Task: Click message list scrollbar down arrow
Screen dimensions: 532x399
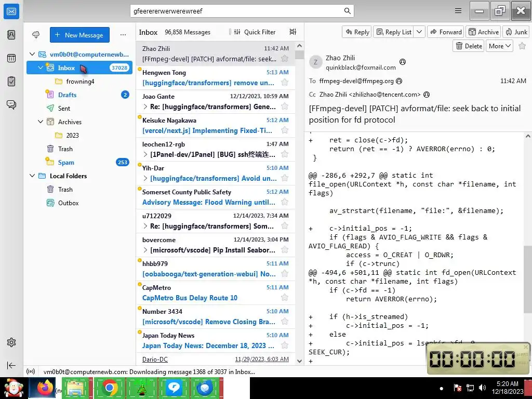Action: pyautogui.click(x=299, y=361)
